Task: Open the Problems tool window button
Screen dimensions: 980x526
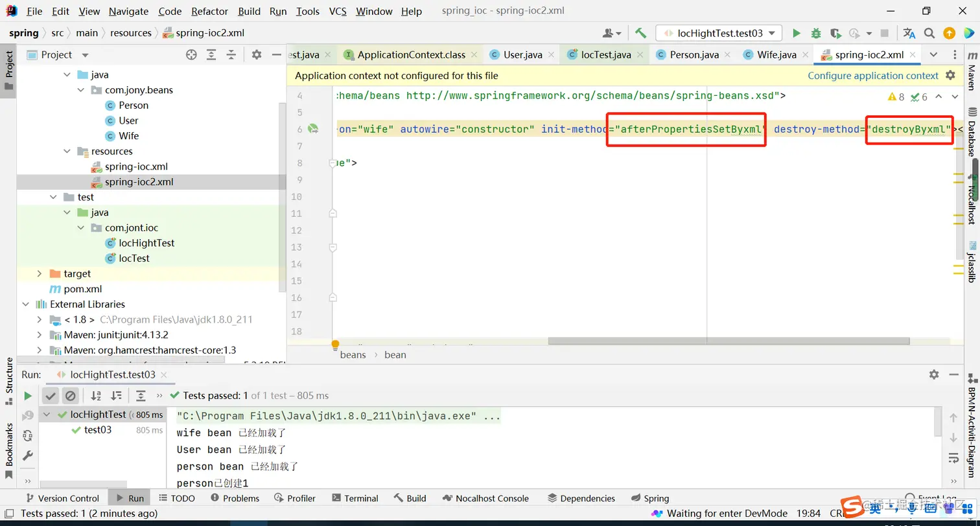Action: (x=235, y=498)
